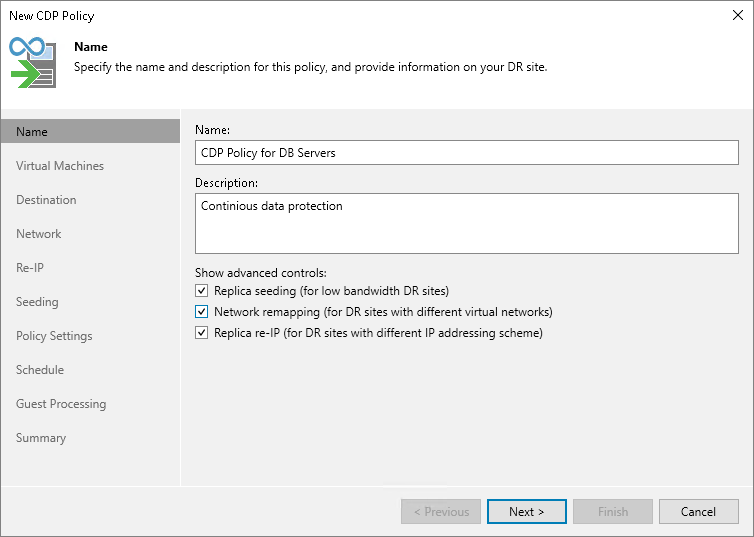Focus the Description text area
This screenshot has height=537, width=754.
(x=466, y=224)
